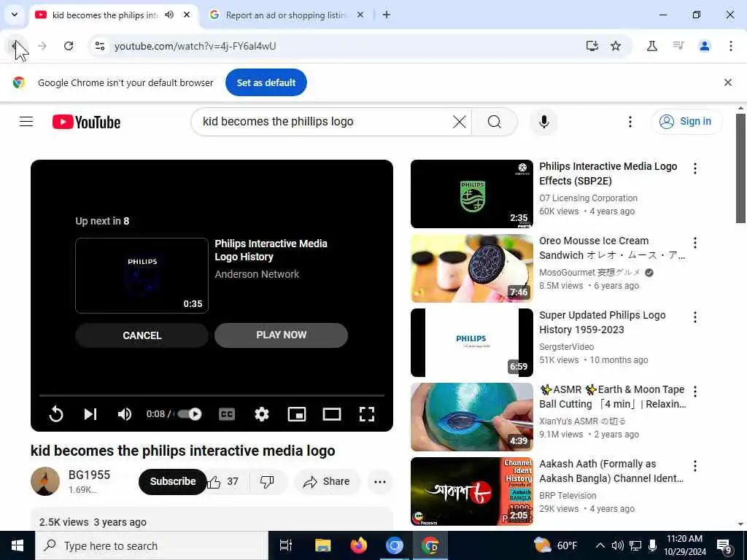This screenshot has height=560, width=747.
Task: Open more actions ellipsis under video
Action: click(x=379, y=481)
